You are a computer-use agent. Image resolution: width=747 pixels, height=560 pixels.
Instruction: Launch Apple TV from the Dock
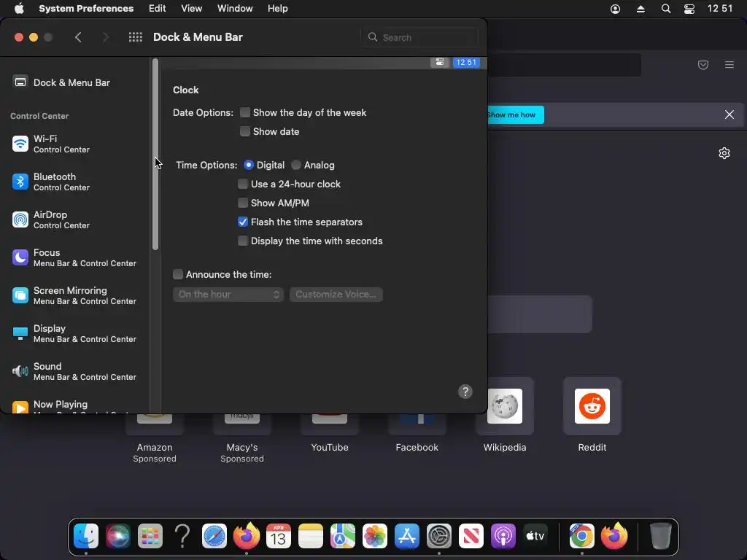tap(535, 536)
